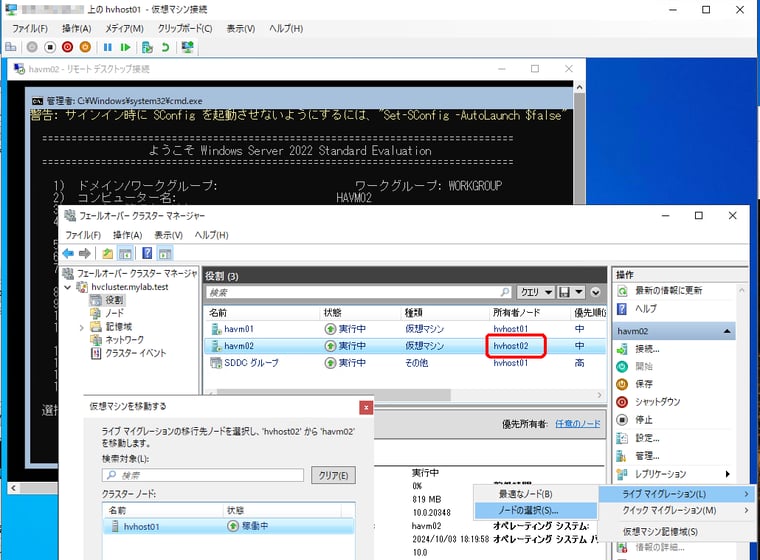Click the remote desktop vertical scrollbar up arrow

pos(579,87)
